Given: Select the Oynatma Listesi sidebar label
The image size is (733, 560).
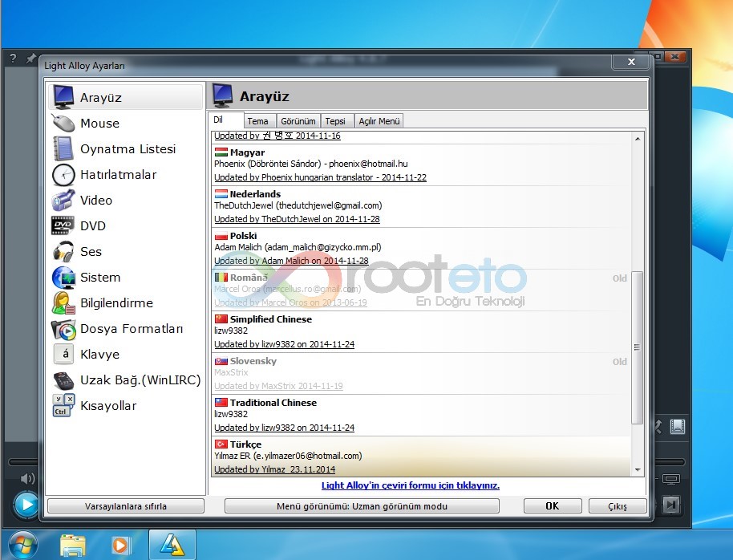Looking at the screenshot, I should pos(128,148).
